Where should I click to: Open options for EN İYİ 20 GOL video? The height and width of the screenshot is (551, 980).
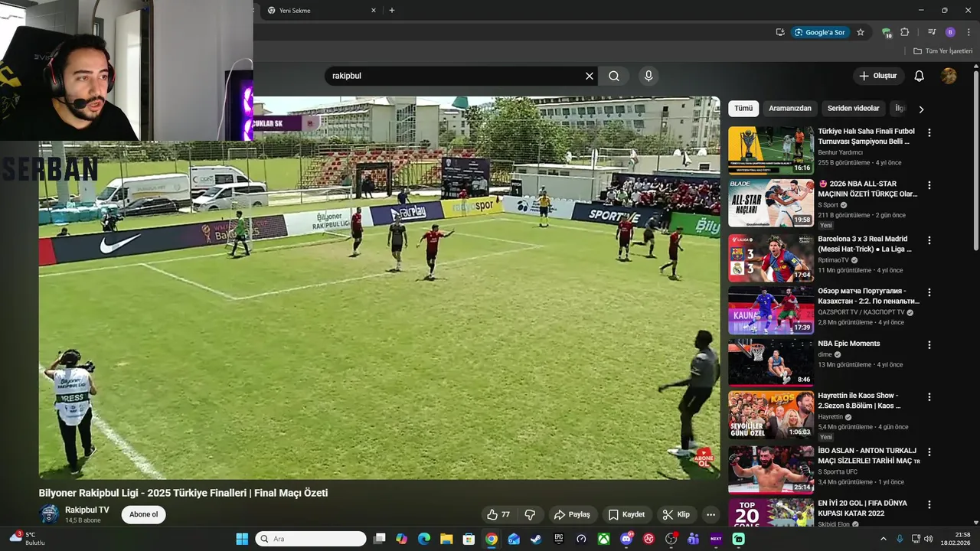coord(929,504)
